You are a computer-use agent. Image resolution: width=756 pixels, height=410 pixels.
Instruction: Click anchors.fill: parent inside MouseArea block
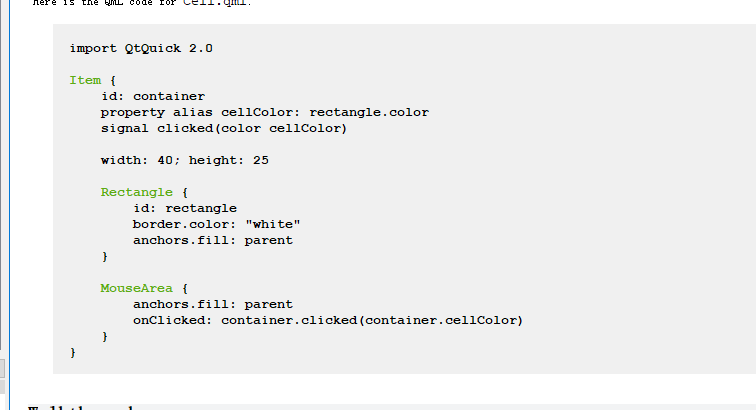coord(213,304)
